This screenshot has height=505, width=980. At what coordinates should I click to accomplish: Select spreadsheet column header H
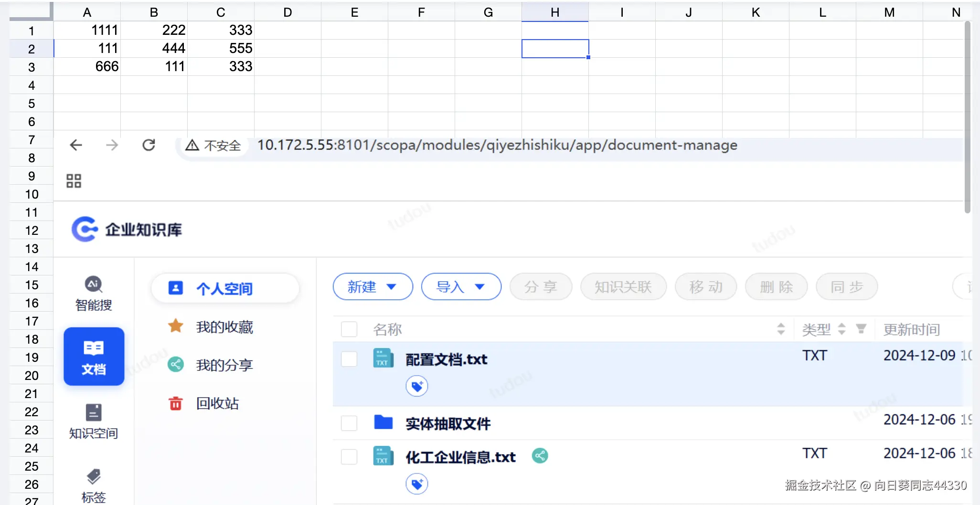point(555,12)
